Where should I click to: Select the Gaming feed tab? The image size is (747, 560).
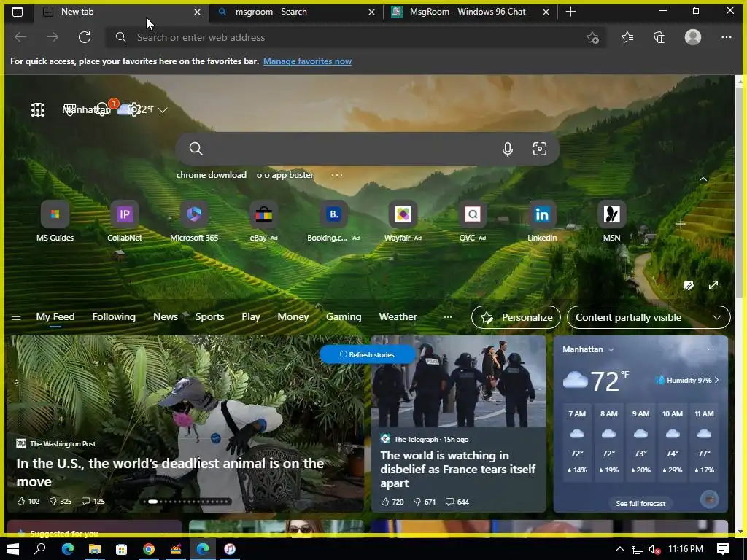pos(344,316)
